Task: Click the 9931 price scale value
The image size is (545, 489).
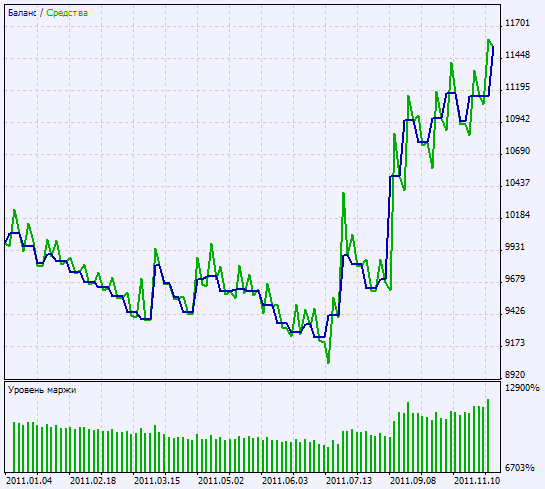Action: click(x=514, y=247)
